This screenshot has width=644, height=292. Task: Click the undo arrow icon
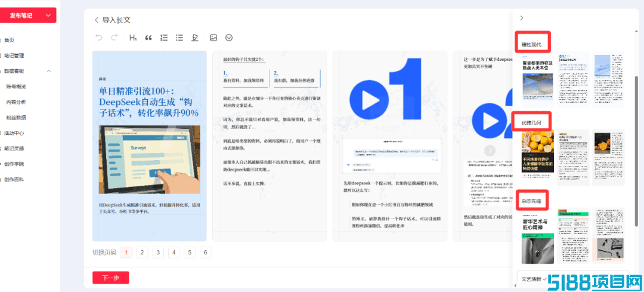(x=98, y=38)
